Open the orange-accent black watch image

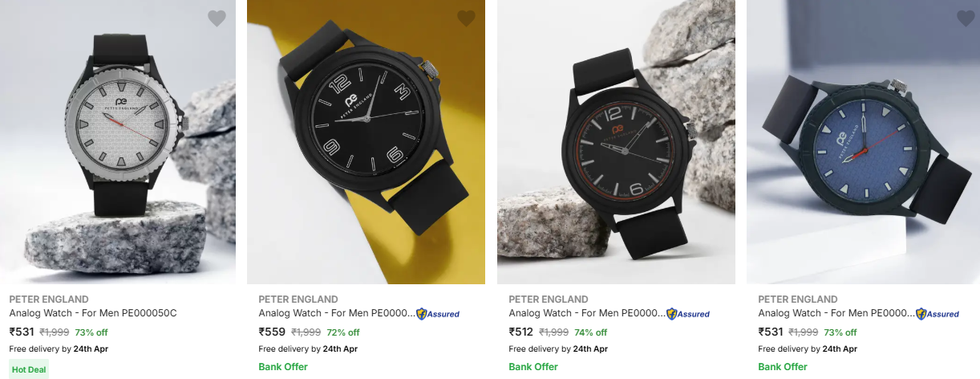[x=616, y=141]
